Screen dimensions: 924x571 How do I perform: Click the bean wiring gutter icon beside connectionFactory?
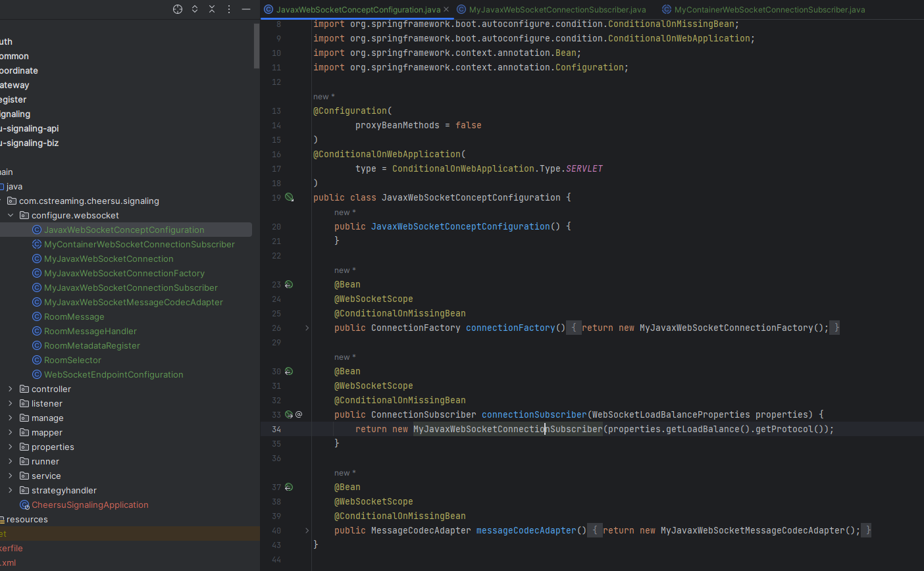288,284
